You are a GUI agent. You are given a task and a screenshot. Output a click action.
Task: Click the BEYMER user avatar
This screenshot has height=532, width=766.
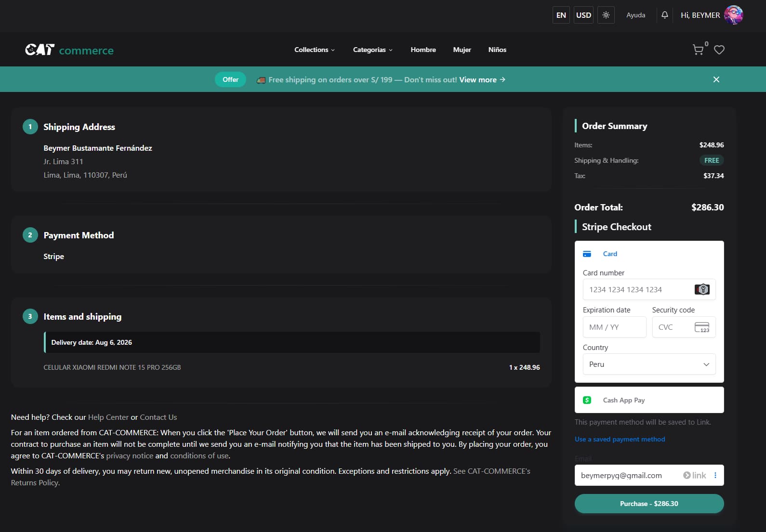point(734,15)
